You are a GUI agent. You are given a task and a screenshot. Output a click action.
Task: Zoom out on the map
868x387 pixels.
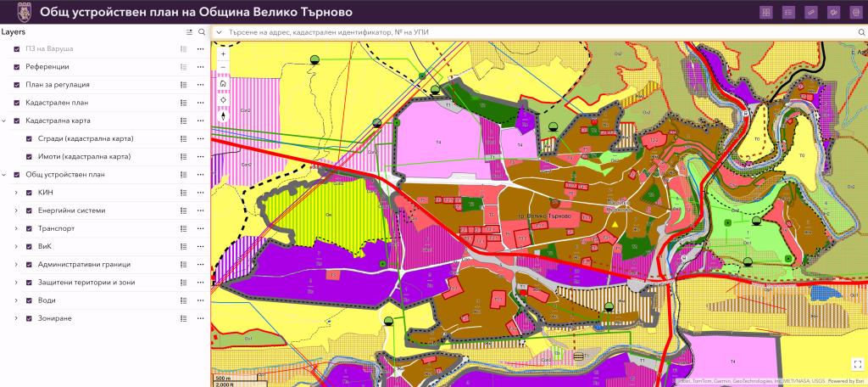223,68
